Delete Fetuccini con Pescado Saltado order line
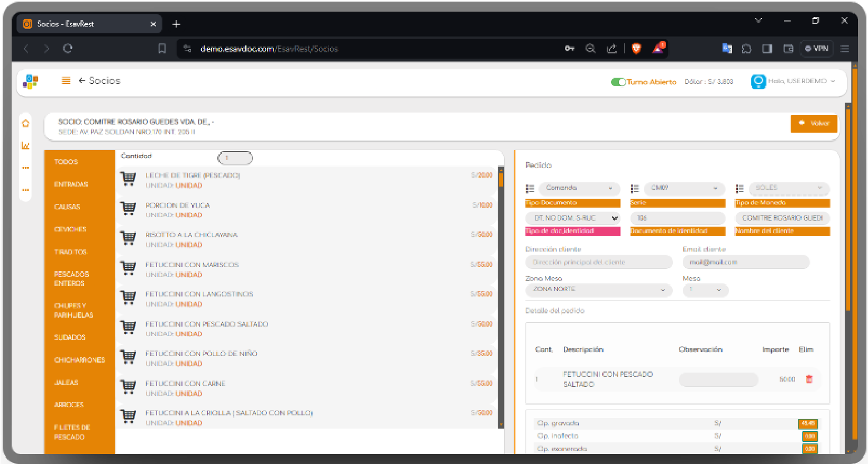 [809, 379]
